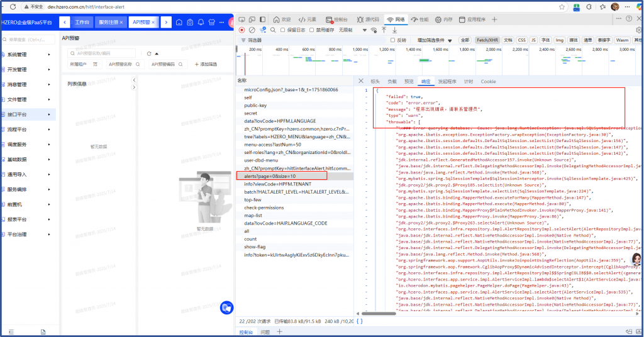Click the refresh icon in API预警 search bar
The image size is (644, 337).
tap(148, 53)
